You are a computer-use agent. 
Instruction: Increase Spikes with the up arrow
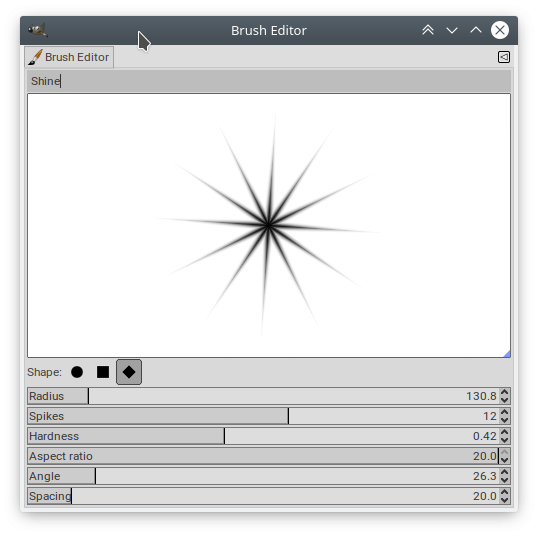(504, 412)
